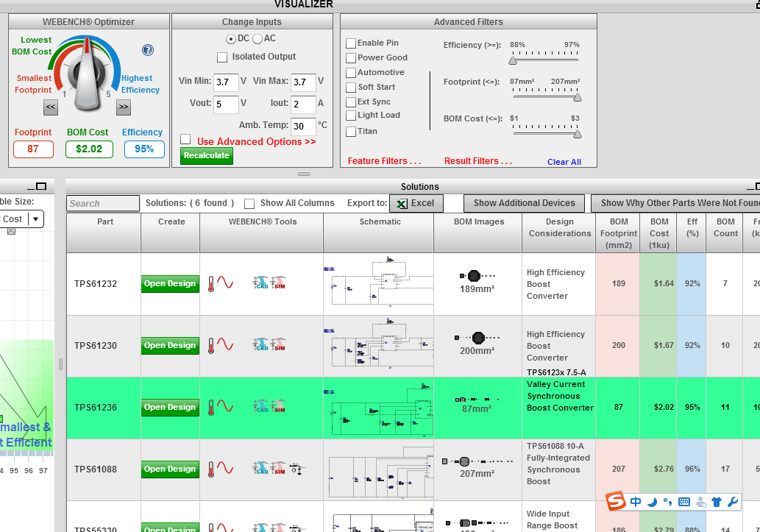Tick the Use Advanced Options checkbox
The height and width of the screenshot is (532, 760).
(185, 139)
